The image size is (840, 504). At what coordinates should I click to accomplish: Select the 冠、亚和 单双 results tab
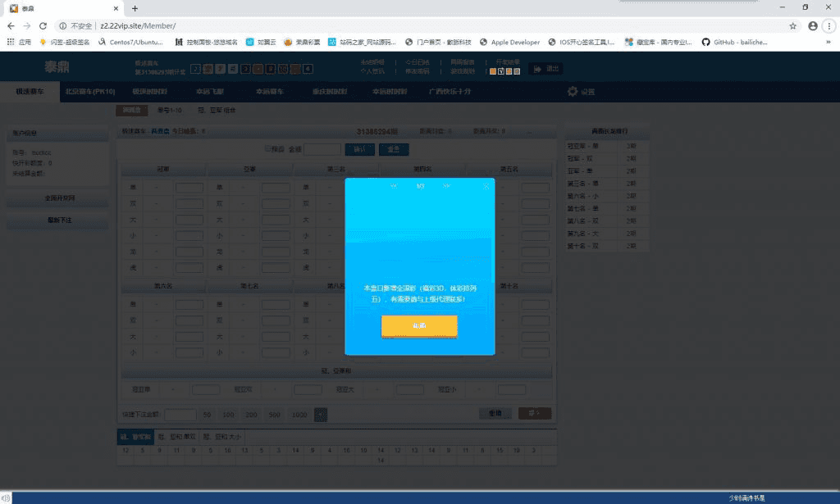click(x=176, y=437)
